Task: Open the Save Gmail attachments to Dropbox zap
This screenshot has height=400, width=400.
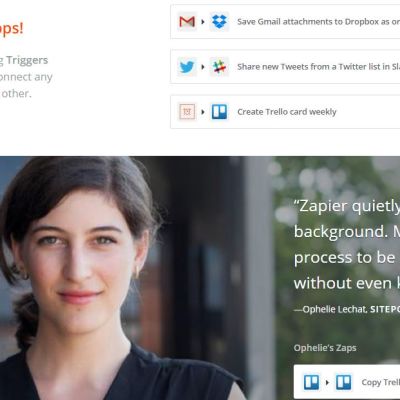Action: click(285, 22)
